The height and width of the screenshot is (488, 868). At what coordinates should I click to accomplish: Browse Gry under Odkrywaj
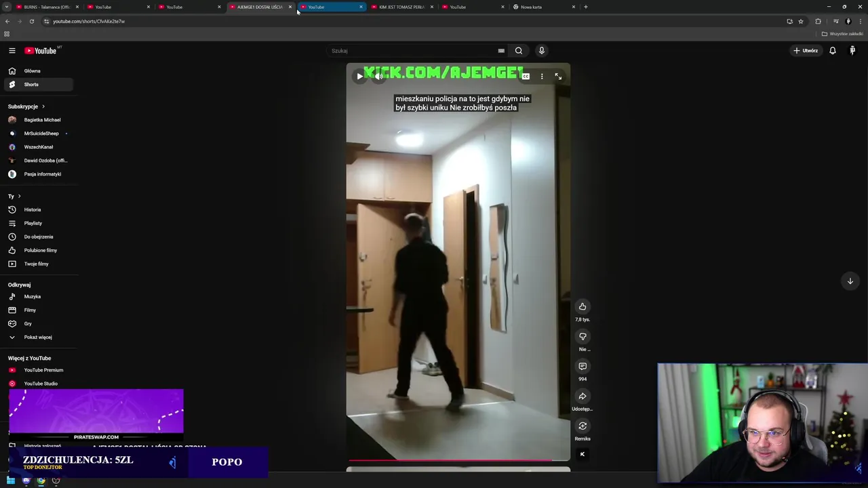[x=37, y=324]
